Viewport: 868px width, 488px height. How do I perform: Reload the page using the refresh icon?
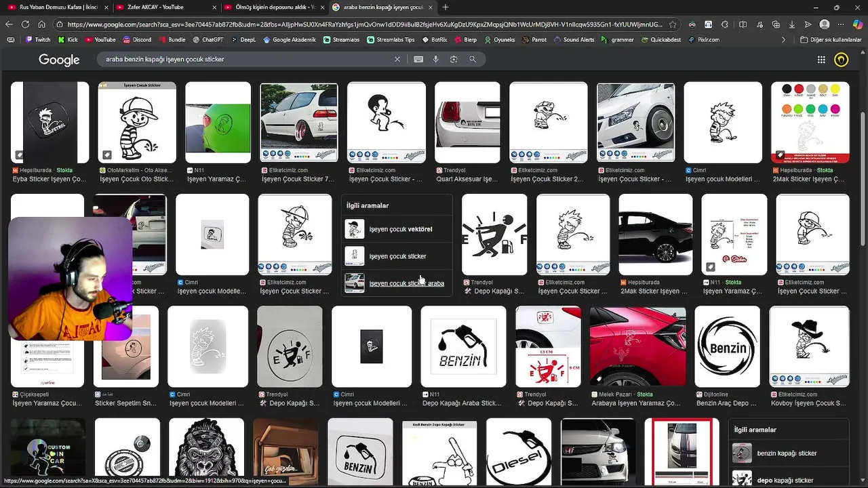pos(25,24)
